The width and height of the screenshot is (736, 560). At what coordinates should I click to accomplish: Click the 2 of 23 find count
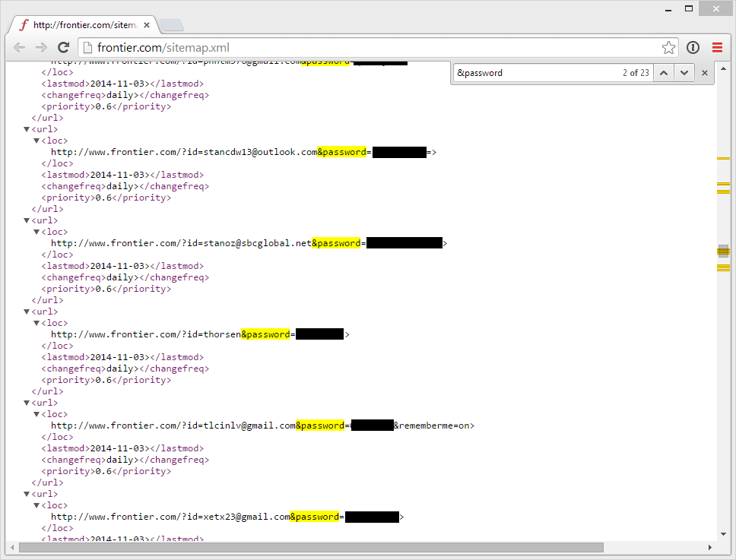point(636,73)
